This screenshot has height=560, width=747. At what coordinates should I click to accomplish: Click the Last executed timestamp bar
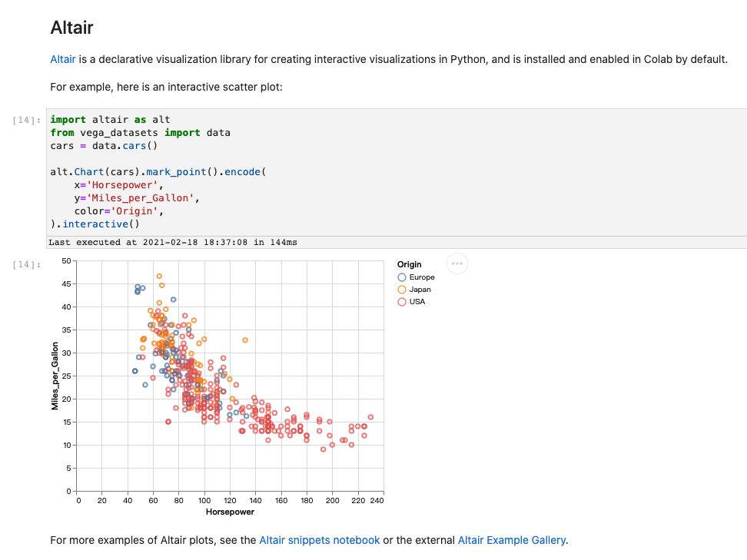click(x=172, y=242)
